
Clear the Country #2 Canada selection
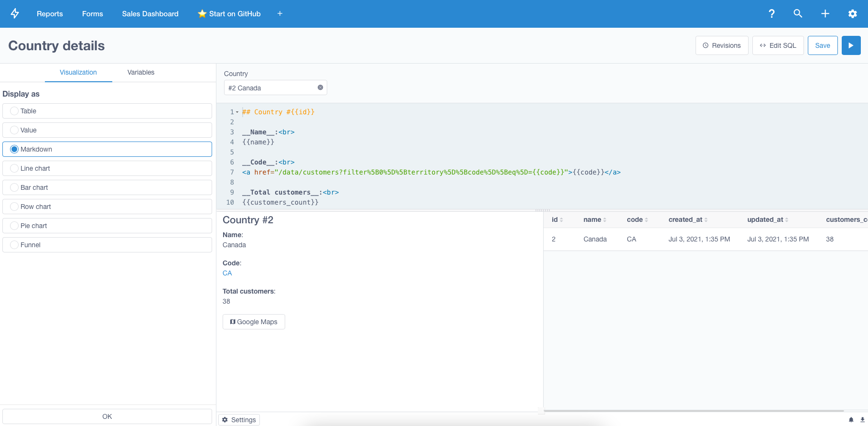(321, 87)
